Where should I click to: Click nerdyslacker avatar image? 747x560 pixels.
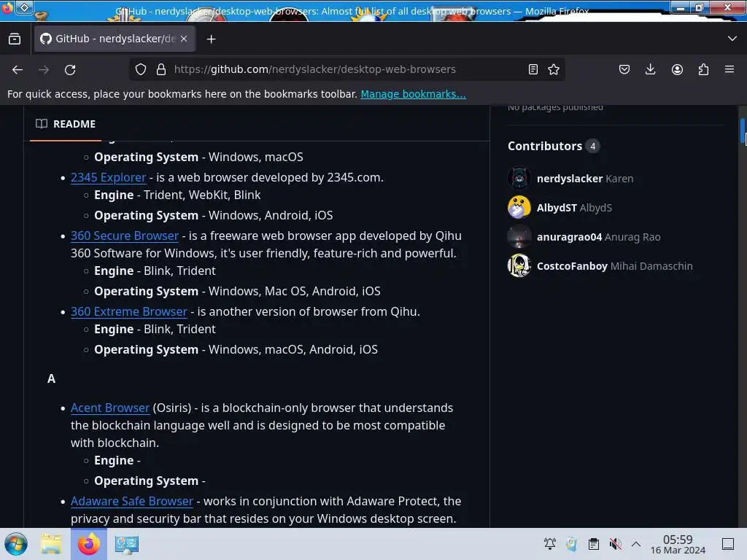point(519,178)
